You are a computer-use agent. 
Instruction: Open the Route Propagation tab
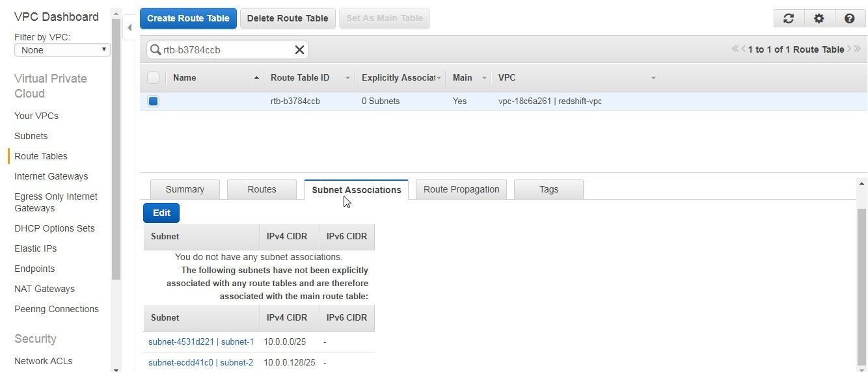(x=461, y=189)
